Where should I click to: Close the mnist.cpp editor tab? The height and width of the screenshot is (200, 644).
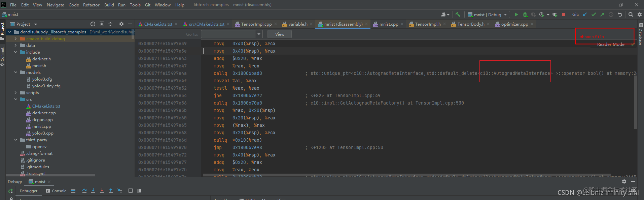402,24
